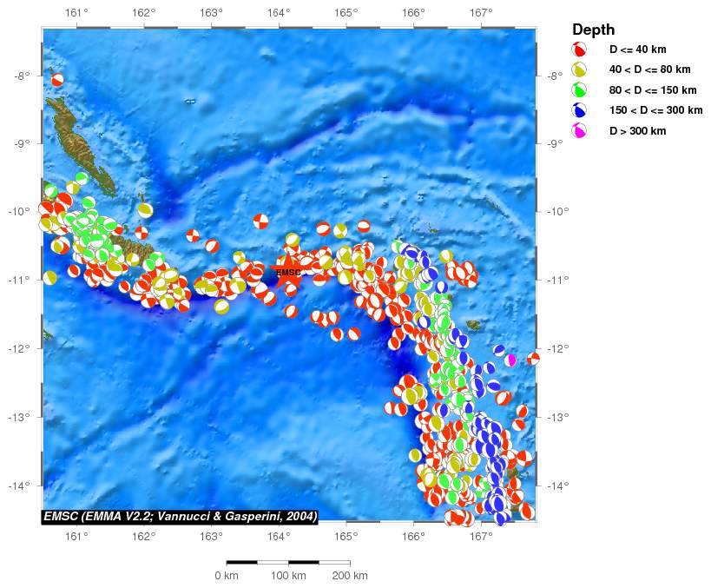
Task: Click the black-and-white distance scale bar
Action: (x=288, y=563)
